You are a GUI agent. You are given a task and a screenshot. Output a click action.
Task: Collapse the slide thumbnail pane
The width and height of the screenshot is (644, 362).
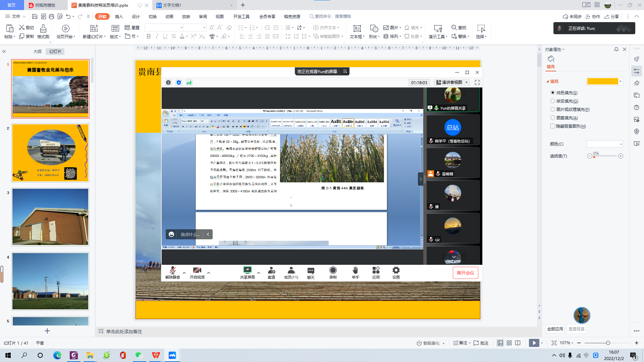pos(4,52)
